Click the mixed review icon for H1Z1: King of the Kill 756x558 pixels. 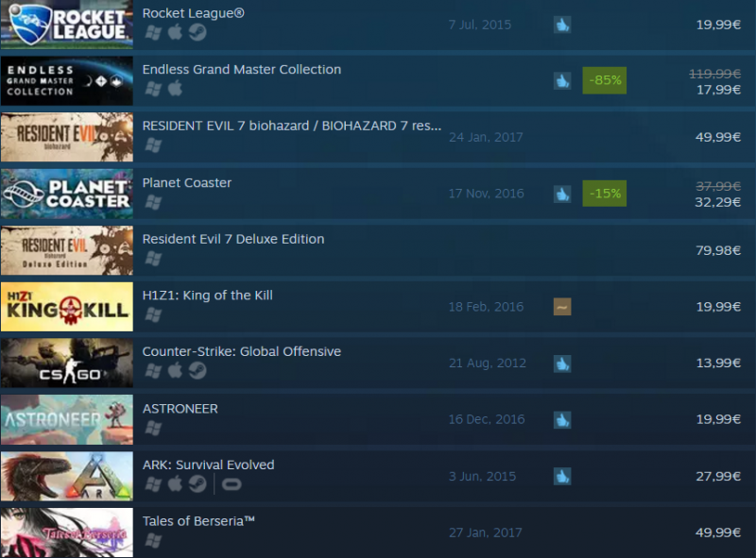coord(562,307)
